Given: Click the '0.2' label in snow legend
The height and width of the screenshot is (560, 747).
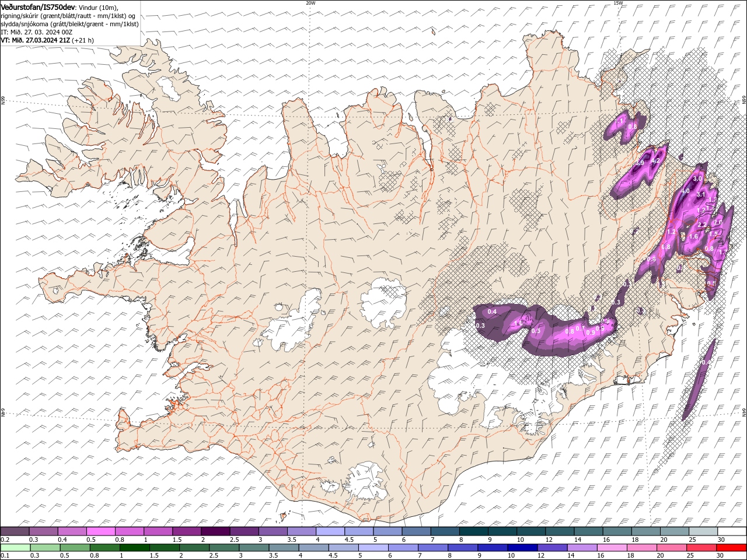Looking at the screenshot, I should 4,540.
